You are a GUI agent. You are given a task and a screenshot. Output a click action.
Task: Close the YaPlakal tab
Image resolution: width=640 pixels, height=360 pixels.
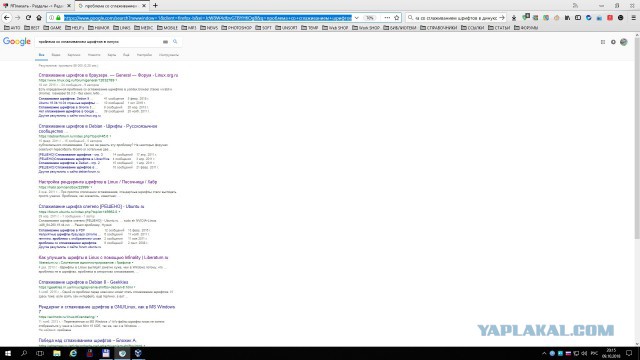(69, 6)
